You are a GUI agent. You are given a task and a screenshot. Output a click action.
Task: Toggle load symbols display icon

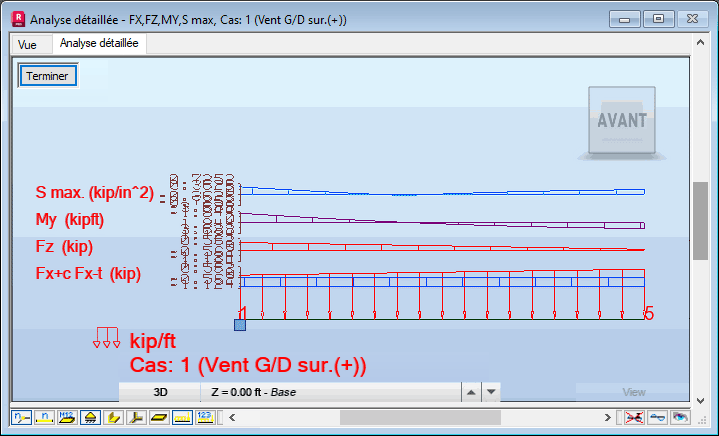(182, 418)
